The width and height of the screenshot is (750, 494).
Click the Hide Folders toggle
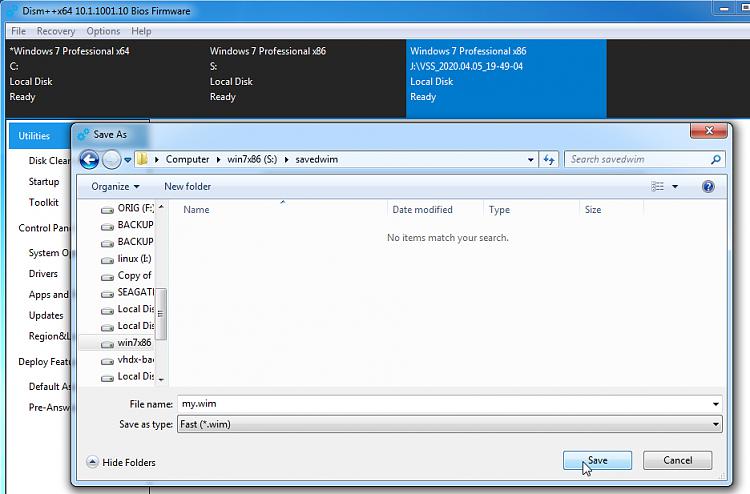click(x=121, y=462)
